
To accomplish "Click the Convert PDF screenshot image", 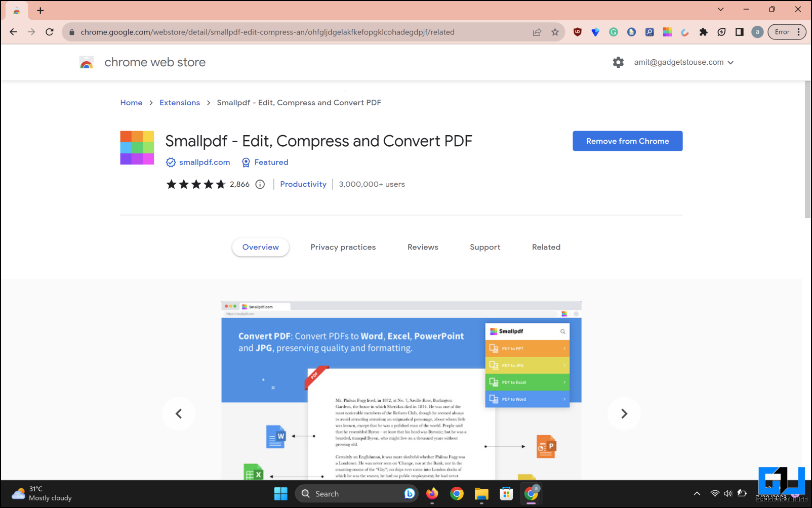I will point(401,391).
